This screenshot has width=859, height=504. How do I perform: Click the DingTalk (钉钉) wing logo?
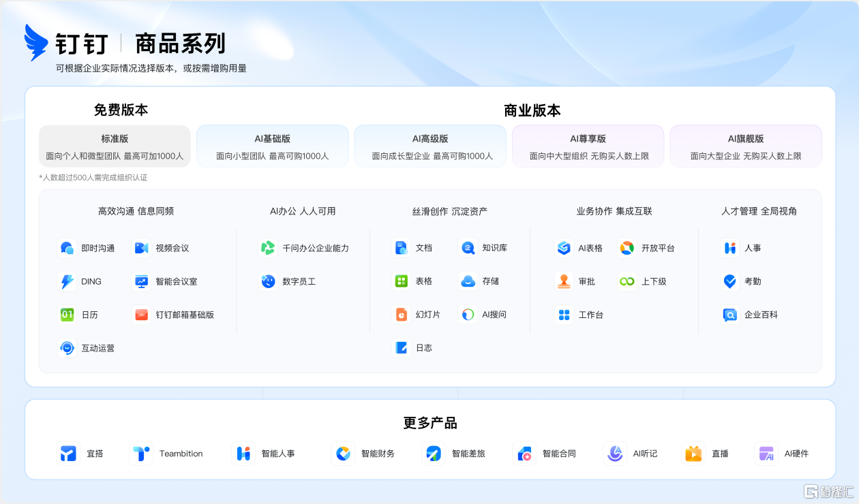36,43
